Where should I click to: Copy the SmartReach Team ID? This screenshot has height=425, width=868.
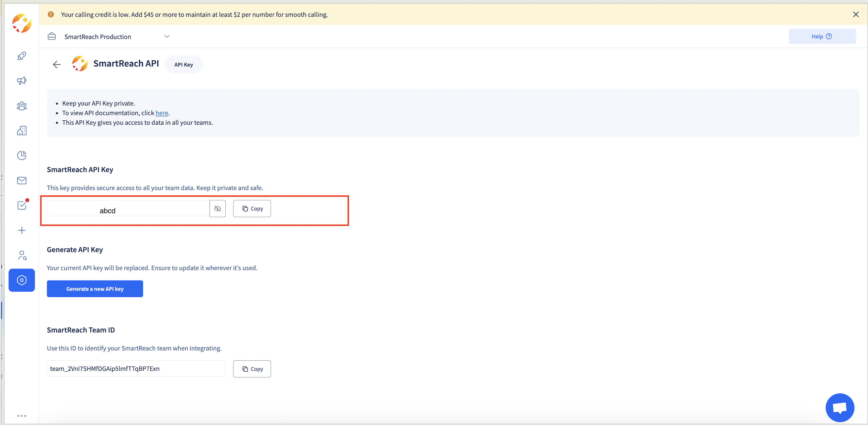252,369
